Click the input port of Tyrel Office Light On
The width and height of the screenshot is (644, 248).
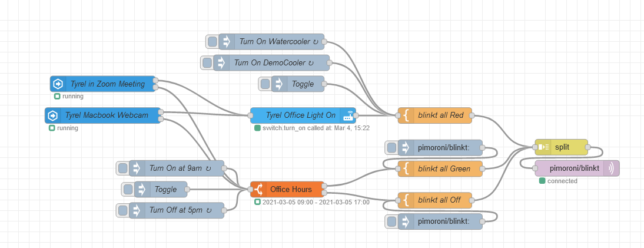click(251, 115)
